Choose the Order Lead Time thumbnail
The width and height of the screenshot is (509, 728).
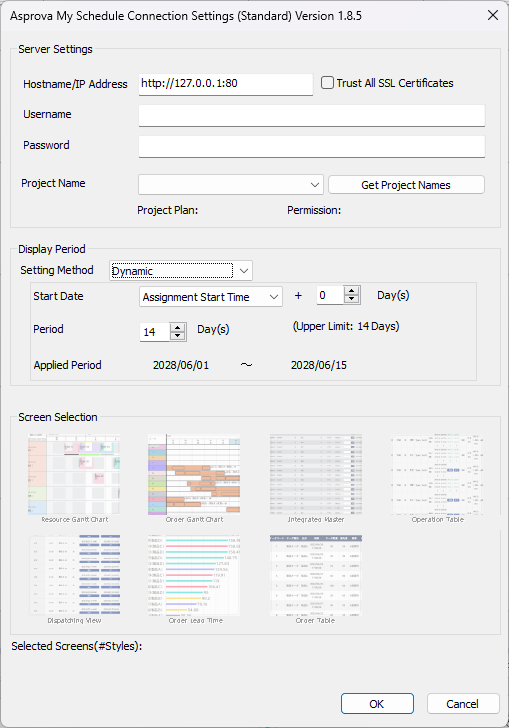point(194,576)
